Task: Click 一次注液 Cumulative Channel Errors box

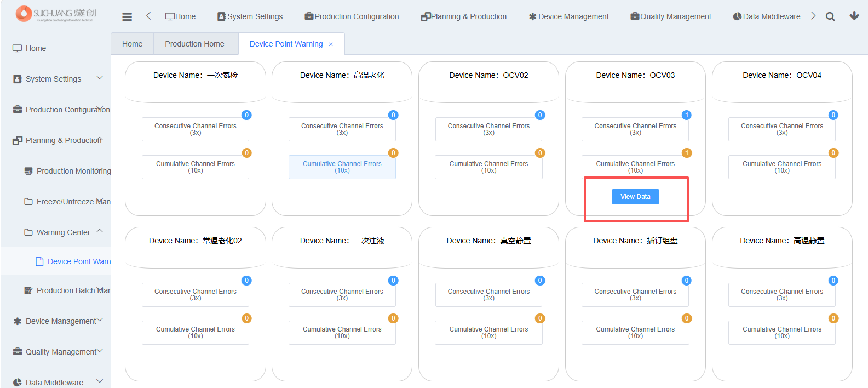Action: coord(342,333)
